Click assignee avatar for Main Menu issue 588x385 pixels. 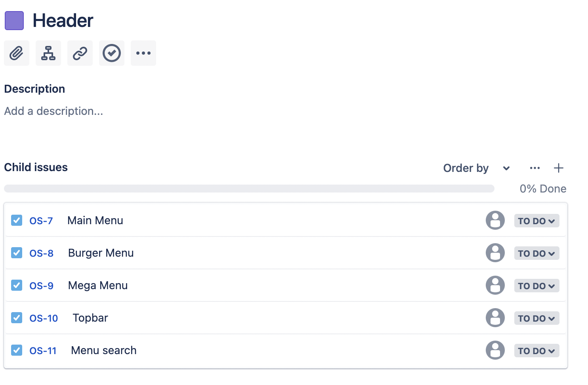(x=495, y=220)
